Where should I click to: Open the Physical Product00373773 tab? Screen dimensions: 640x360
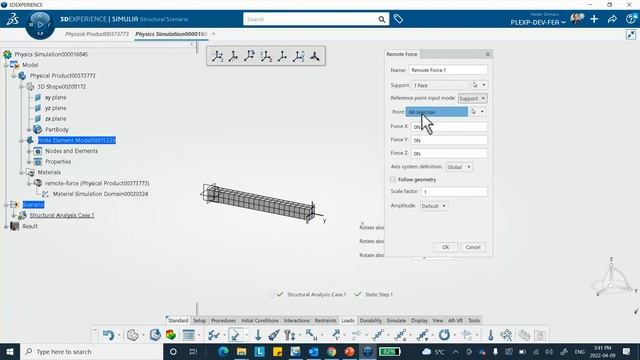[x=97, y=34]
